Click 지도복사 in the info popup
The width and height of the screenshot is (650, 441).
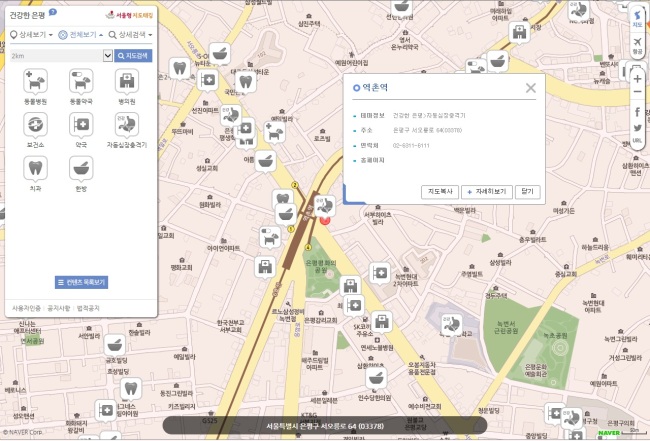point(440,190)
